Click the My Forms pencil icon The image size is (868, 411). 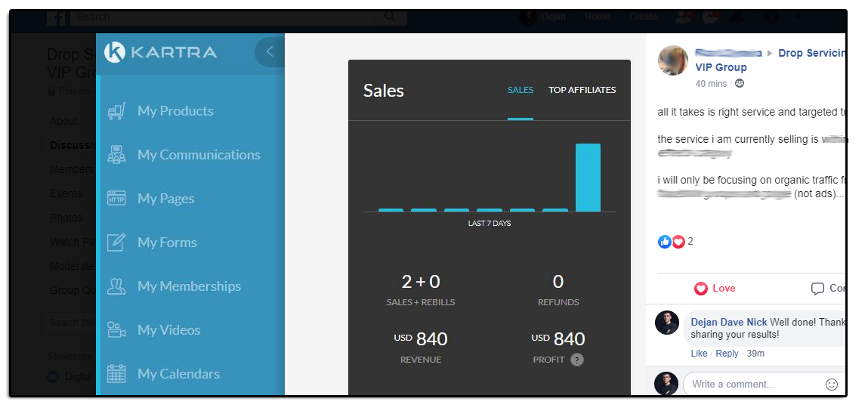(116, 242)
